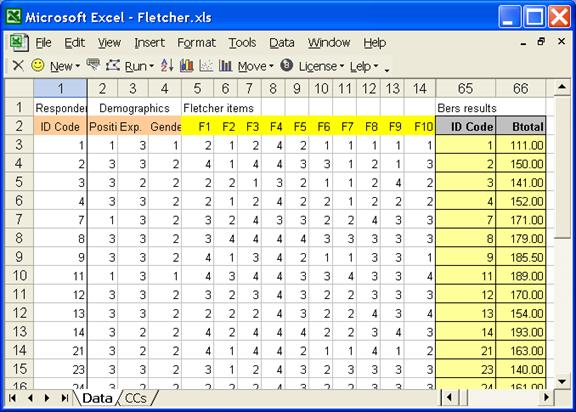The height and width of the screenshot is (412, 576).
Task: Open the Data menu
Action: pyautogui.click(x=282, y=43)
